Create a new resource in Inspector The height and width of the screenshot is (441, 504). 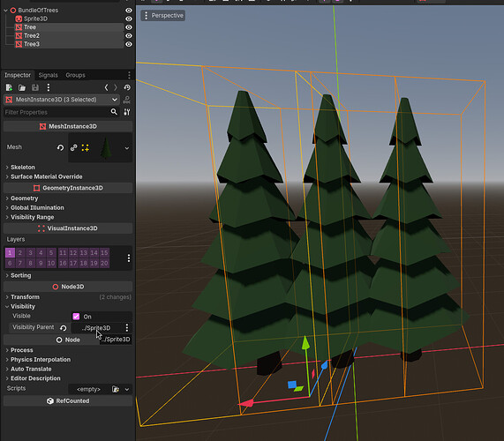coord(9,87)
